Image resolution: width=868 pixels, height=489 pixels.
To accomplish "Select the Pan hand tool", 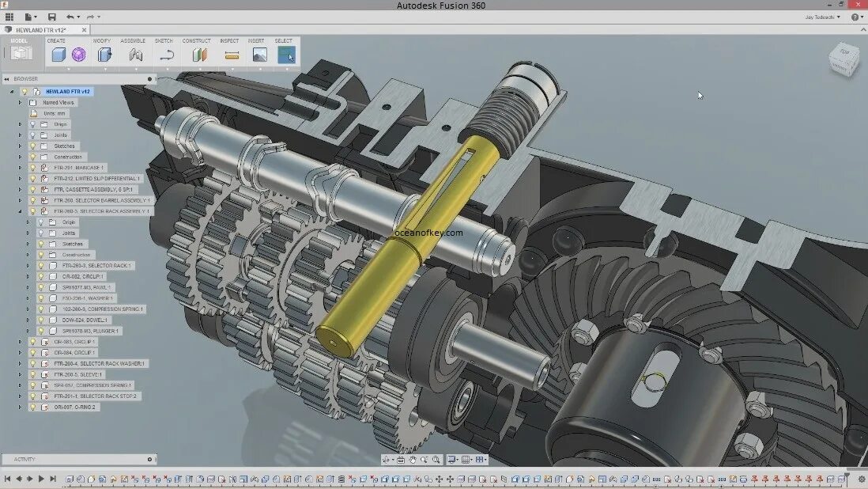I will [413, 460].
